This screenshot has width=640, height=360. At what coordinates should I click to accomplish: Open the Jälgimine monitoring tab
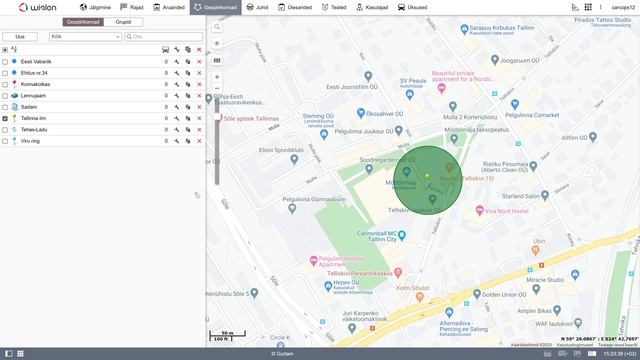pyautogui.click(x=95, y=7)
